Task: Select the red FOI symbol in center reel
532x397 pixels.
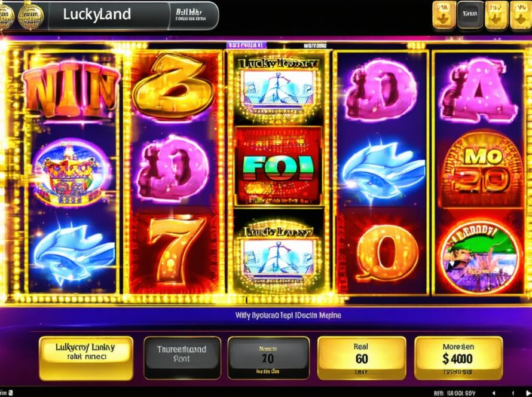Action: (278, 166)
